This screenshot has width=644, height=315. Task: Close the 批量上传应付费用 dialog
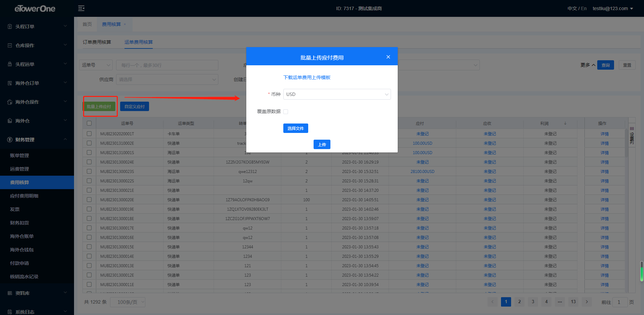click(x=388, y=57)
